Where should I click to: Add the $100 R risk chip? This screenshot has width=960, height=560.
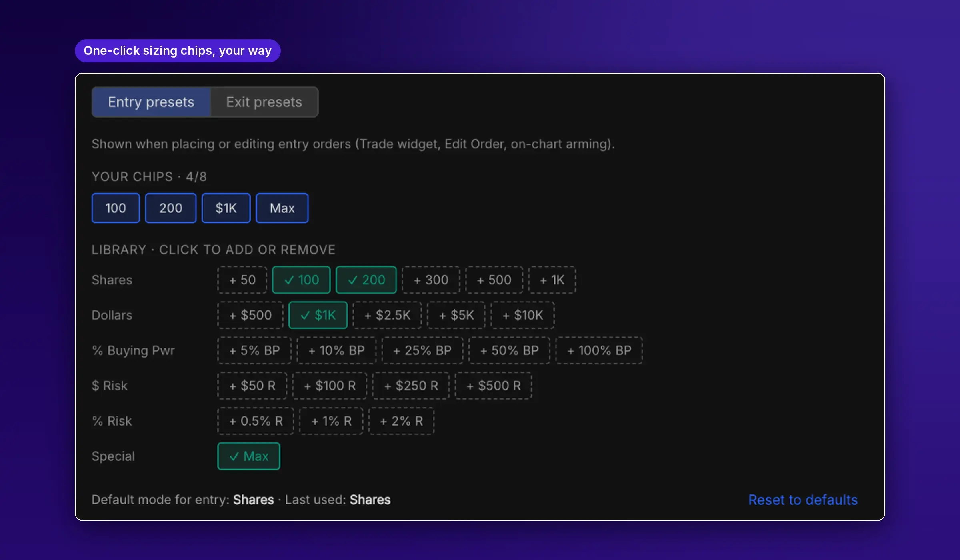[330, 386]
